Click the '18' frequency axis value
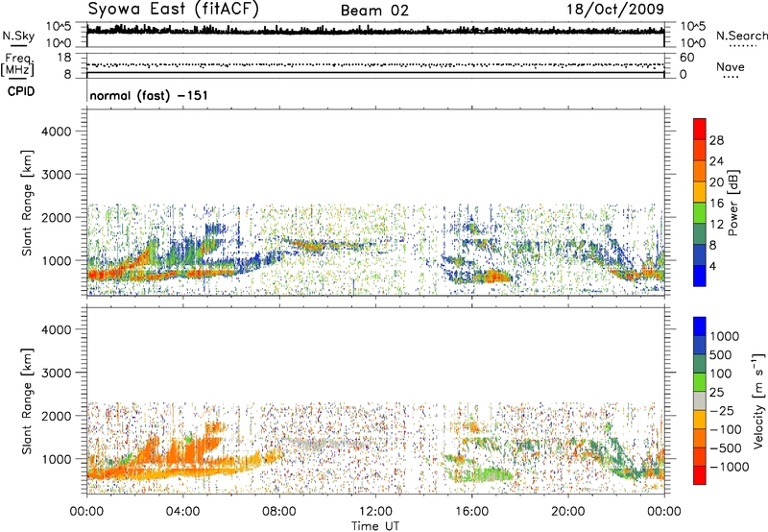 tap(63, 58)
